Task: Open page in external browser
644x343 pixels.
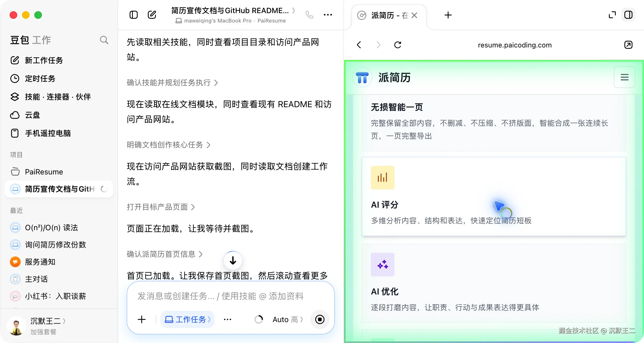Action: (628, 45)
